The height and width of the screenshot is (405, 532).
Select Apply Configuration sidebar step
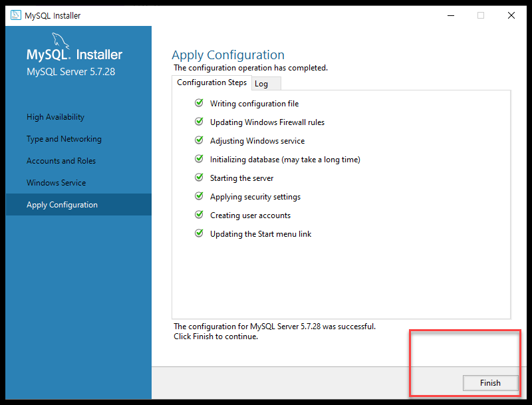click(x=78, y=205)
